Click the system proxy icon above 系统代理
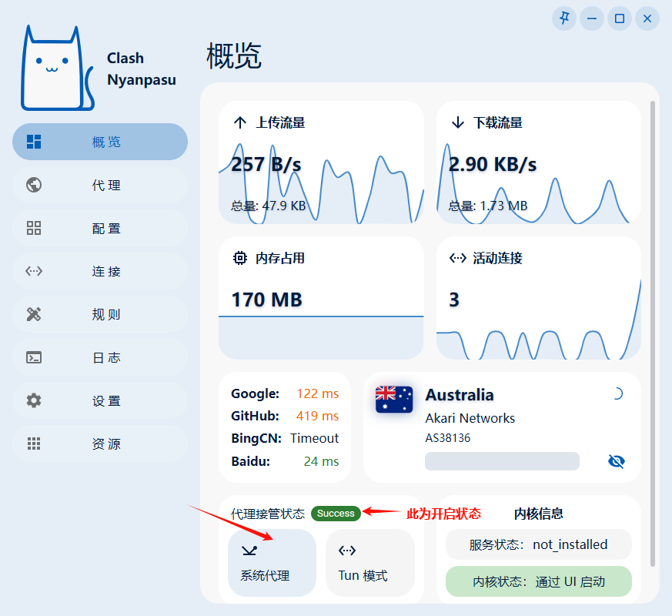The width and height of the screenshot is (672, 616). (249, 550)
